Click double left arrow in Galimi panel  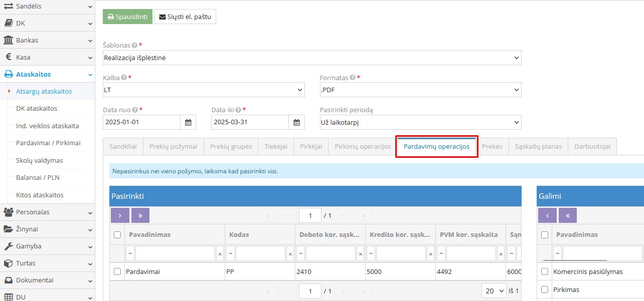(x=567, y=215)
